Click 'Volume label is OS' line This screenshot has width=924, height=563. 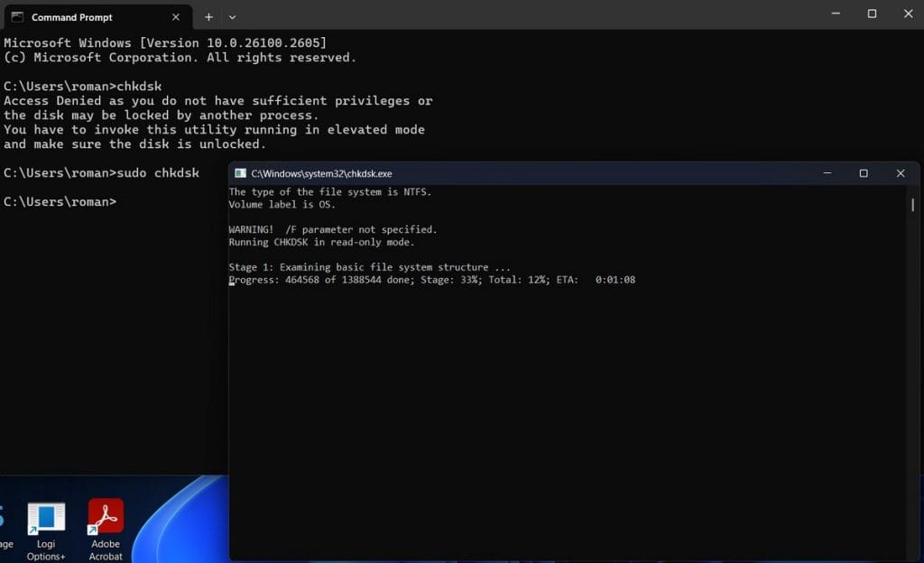point(282,204)
